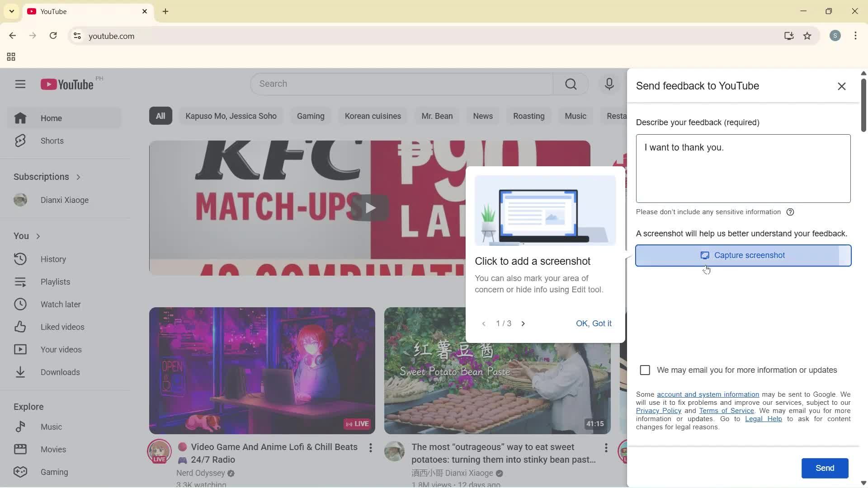Open the hamburger navigation menu
This screenshot has height=488, width=868.
(20, 84)
